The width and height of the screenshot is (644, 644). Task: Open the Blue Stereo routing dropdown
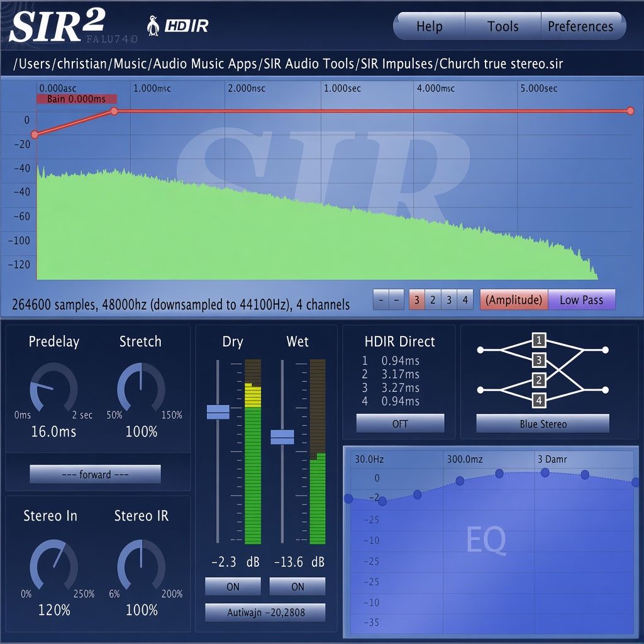(543, 423)
